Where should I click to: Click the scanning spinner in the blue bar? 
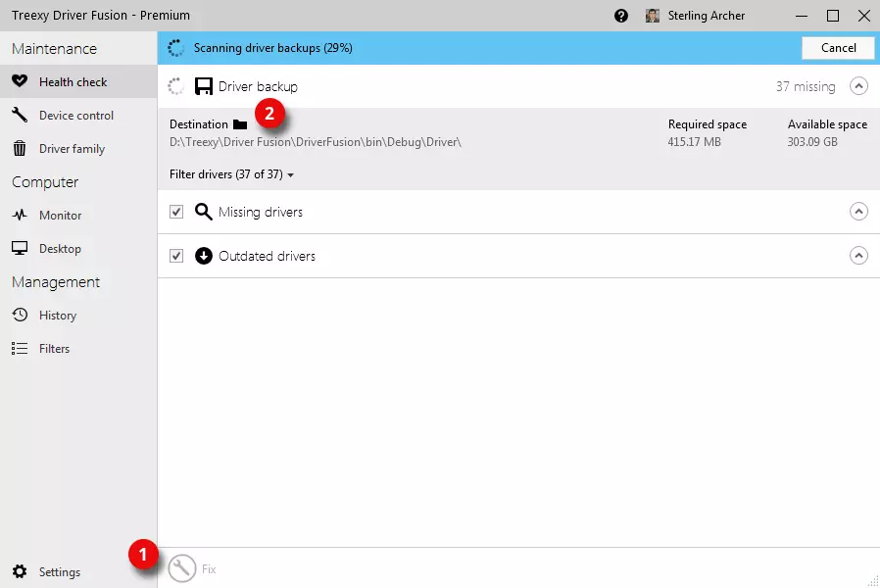(175, 48)
